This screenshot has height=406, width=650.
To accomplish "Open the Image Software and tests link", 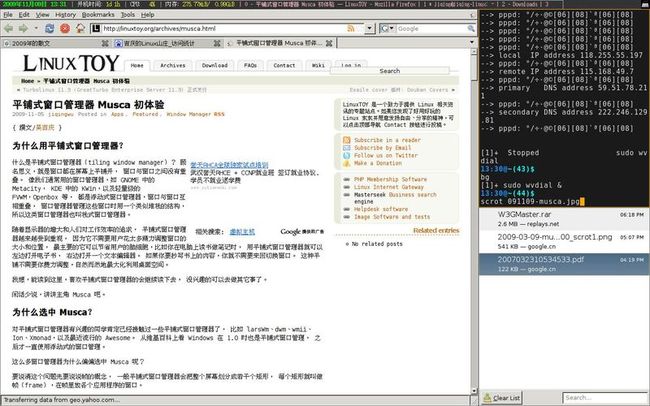I will pyautogui.click(x=392, y=217).
